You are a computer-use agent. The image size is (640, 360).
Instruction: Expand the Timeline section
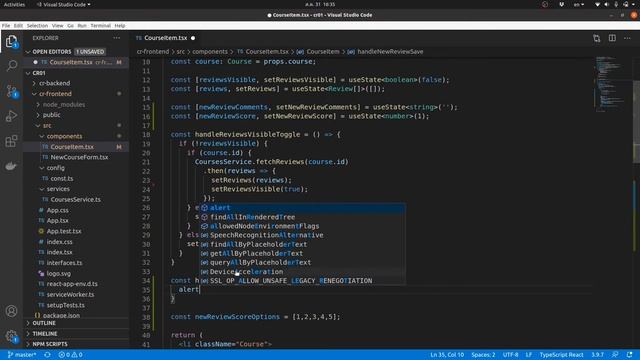click(x=76, y=334)
